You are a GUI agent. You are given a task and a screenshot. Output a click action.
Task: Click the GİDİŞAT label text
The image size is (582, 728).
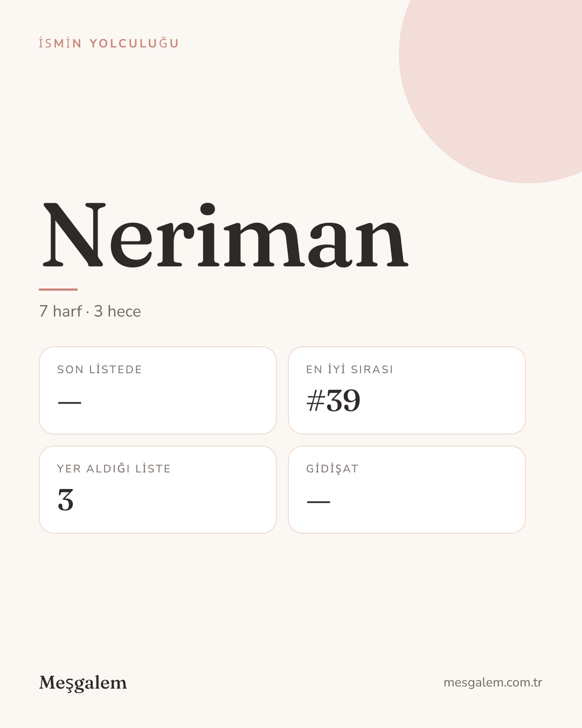pyautogui.click(x=332, y=469)
